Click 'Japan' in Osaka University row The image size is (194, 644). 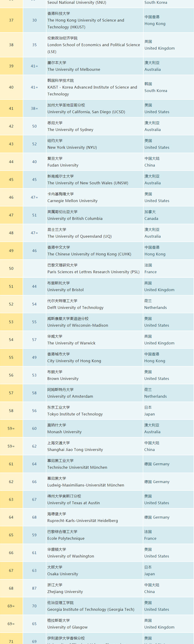(x=150, y=574)
